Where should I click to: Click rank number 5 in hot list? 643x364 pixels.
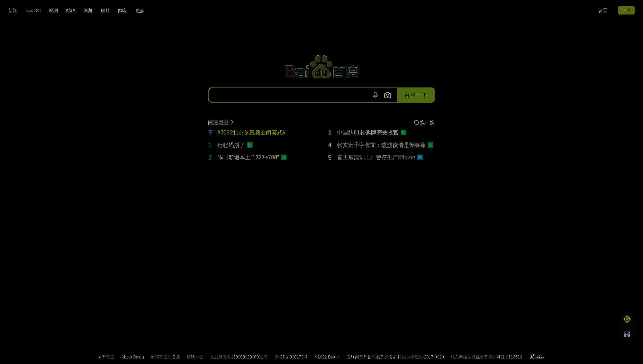coord(330,157)
